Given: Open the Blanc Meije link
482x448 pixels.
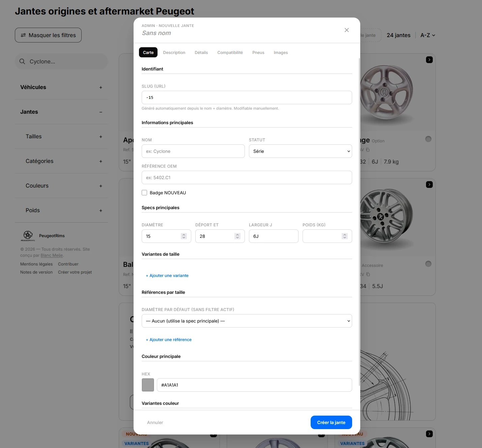Looking at the screenshot, I should coord(52,255).
